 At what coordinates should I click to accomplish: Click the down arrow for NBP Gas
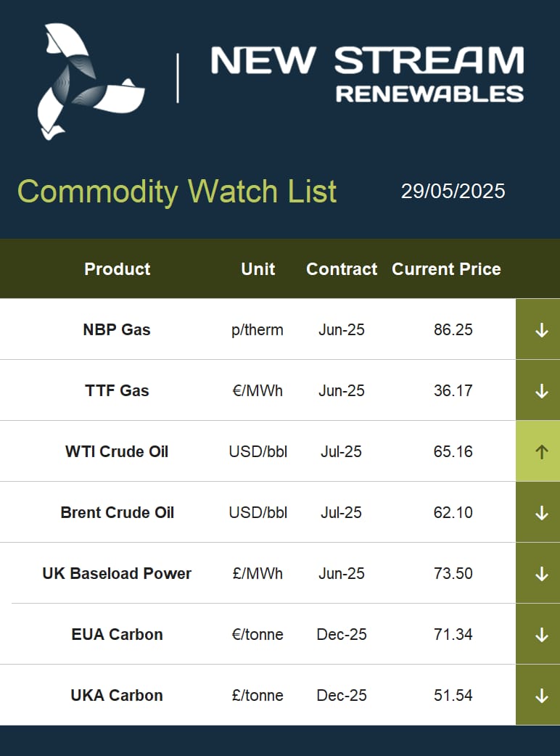[x=542, y=330]
